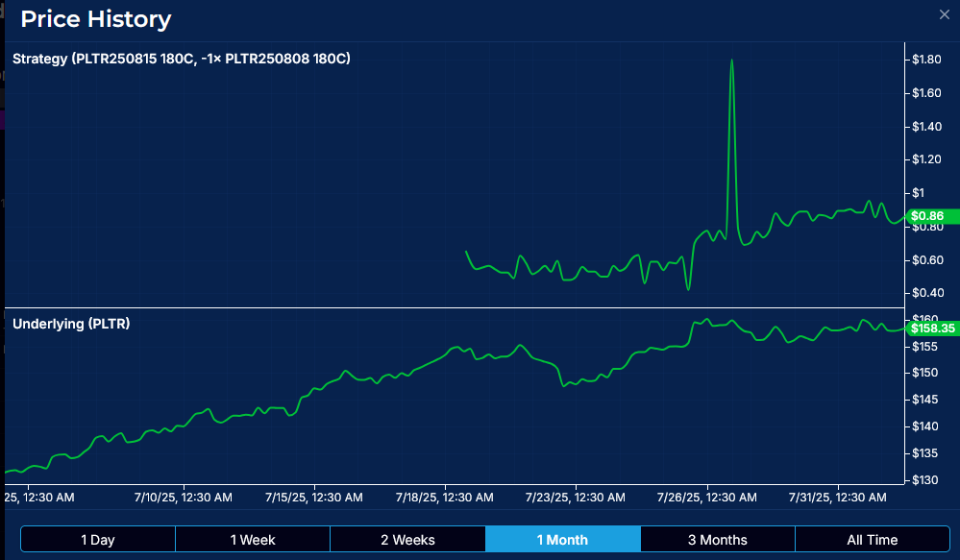960x560 pixels.
Task: Click the $1.20 y-axis label
Action: click(926, 159)
